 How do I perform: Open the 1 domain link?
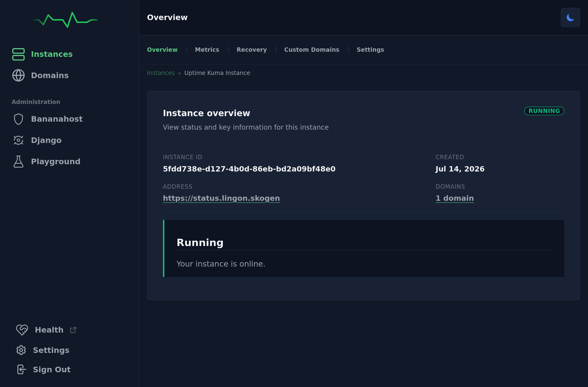click(455, 198)
